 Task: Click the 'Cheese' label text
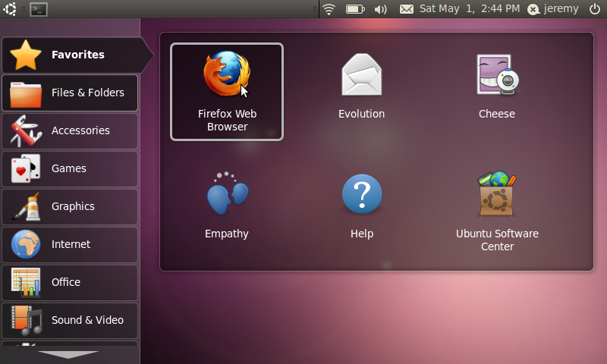[497, 114]
